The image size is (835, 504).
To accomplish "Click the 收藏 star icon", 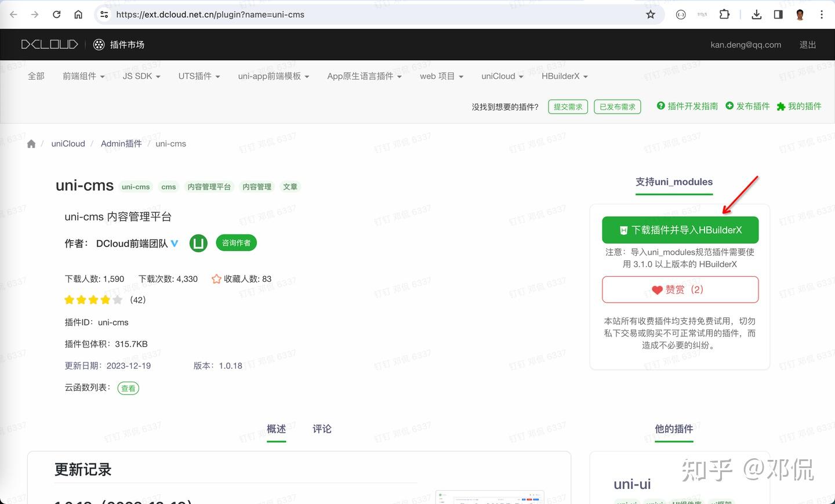I will tap(216, 279).
